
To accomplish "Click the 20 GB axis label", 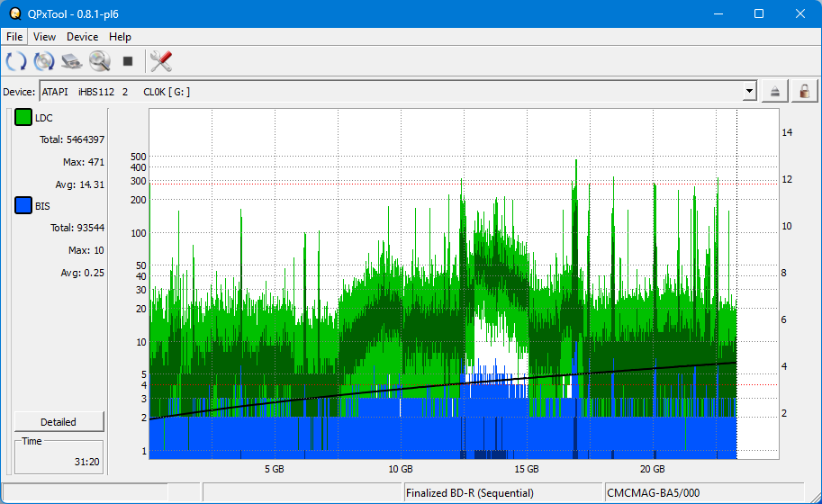I will coord(652,469).
